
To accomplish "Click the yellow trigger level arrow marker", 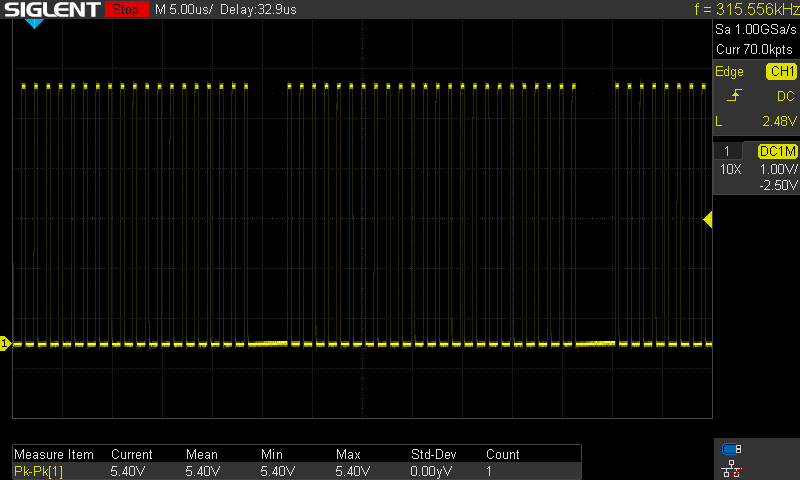I will coord(708,220).
